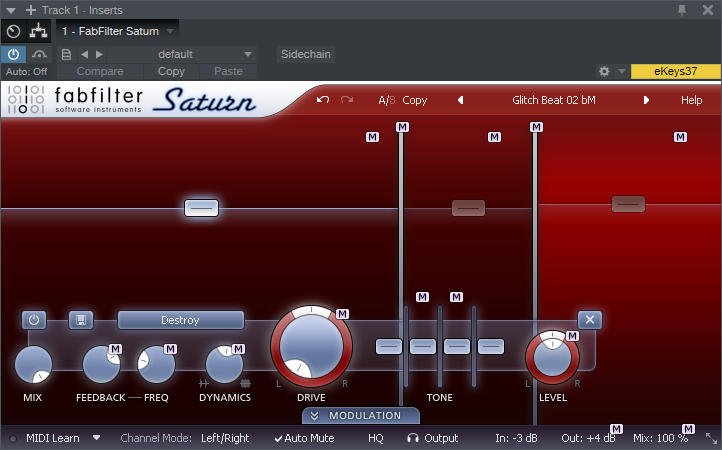This screenshot has height=450, width=722.
Task: Select the middle band level handle
Action: click(468, 208)
